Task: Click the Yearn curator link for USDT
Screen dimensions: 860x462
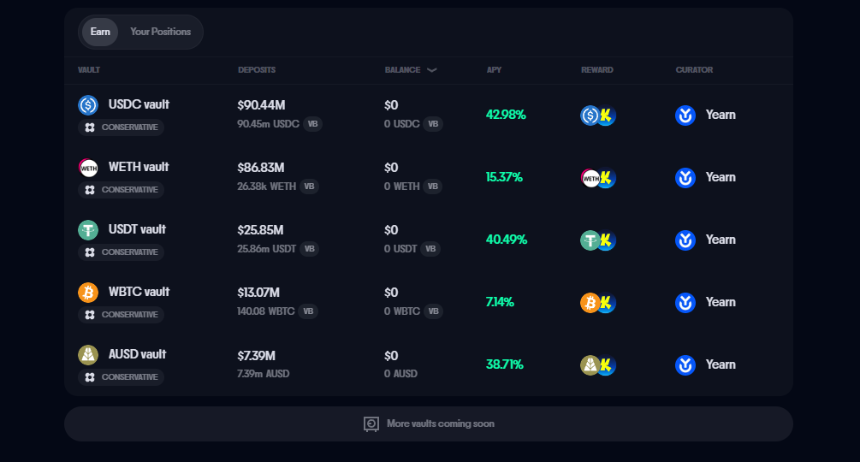Action: [x=720, y=240]
